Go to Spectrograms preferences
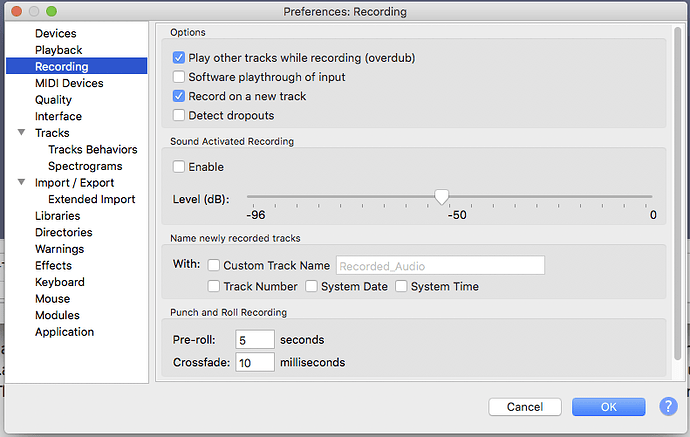Screen dimensions: 690x437 tap(85, 166)
